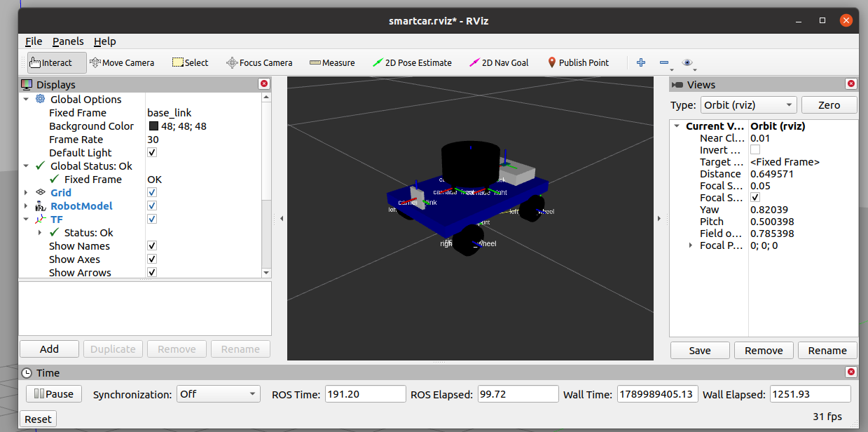Expand the Grid tree node
Viewport: 868px width, 432px height.
pos(26,193)
